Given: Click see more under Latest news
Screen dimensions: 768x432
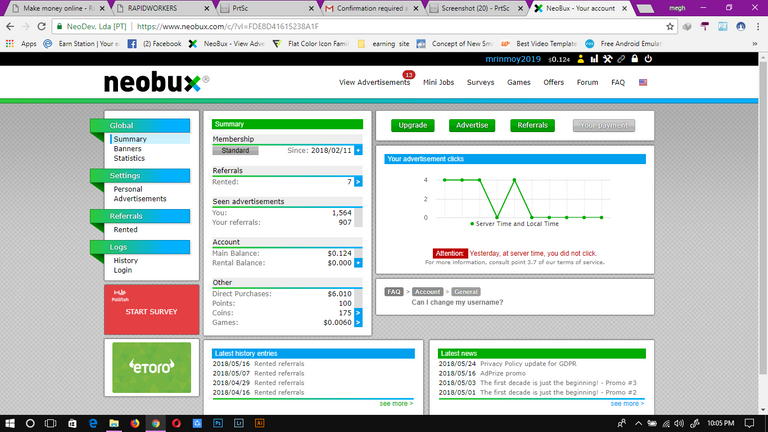Looking at the screenshot, I should tap(627, 404).
